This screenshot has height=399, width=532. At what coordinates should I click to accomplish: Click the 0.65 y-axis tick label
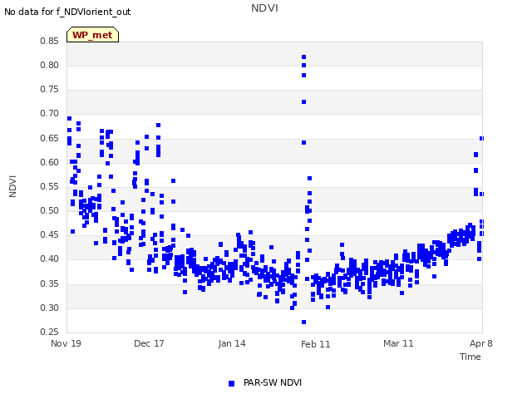tap(49, 138)
